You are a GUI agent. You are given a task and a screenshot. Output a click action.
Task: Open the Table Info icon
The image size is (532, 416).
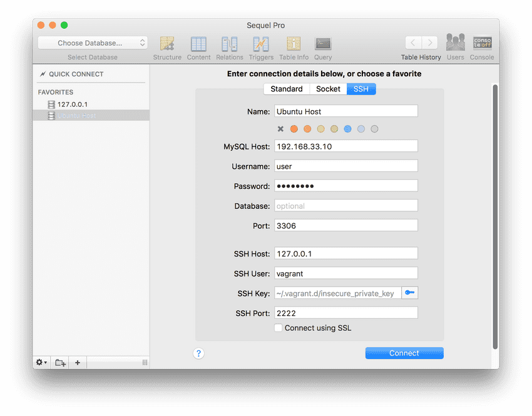294,44
